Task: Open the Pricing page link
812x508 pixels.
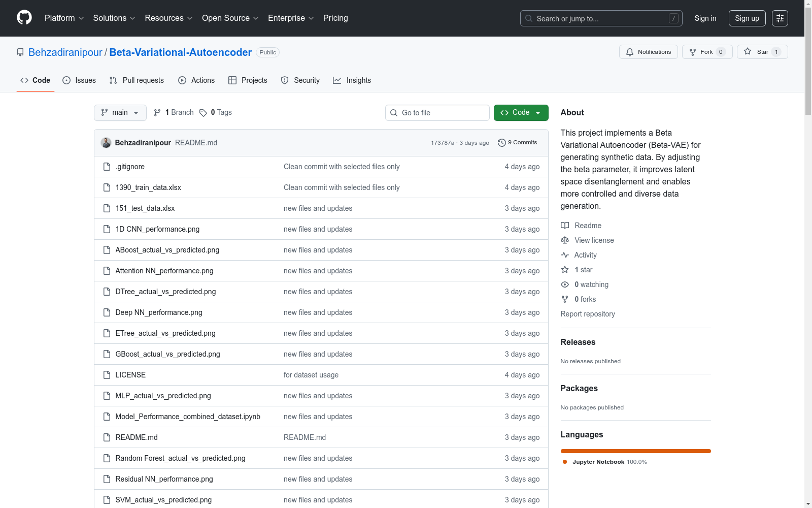Action: pyautogui.click(x=335, y=18)
